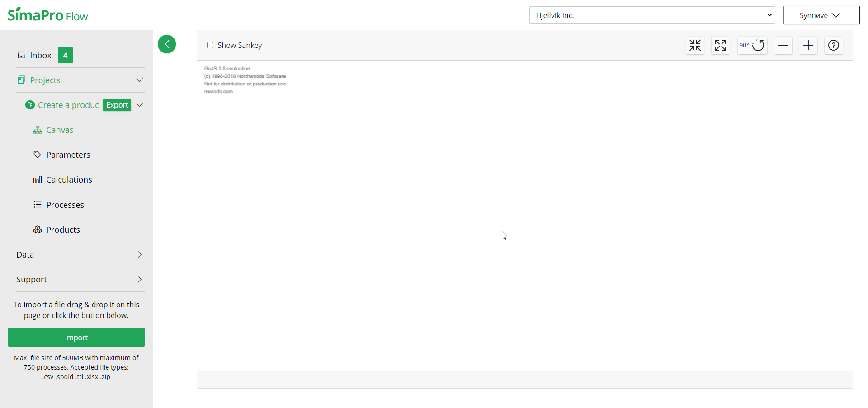Click the Show Sankey label text
The width and height of the screenshot is (868, 408).
tap(240, 45)
